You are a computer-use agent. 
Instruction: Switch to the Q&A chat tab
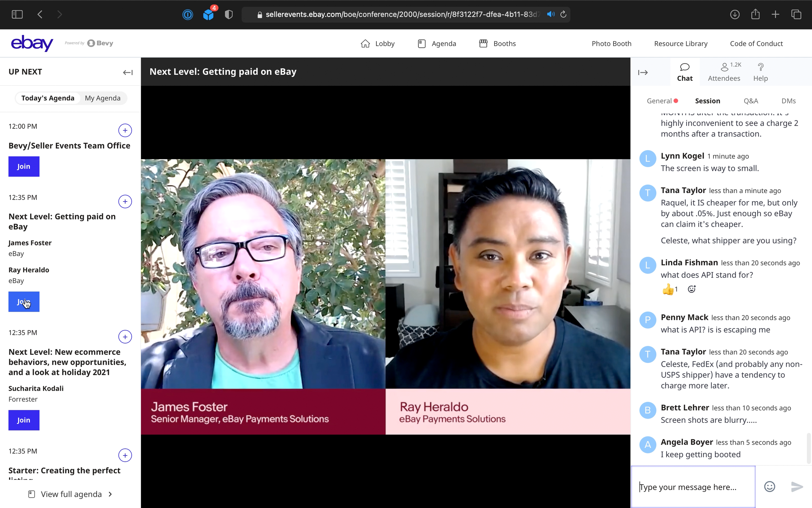tap(751, 101)
